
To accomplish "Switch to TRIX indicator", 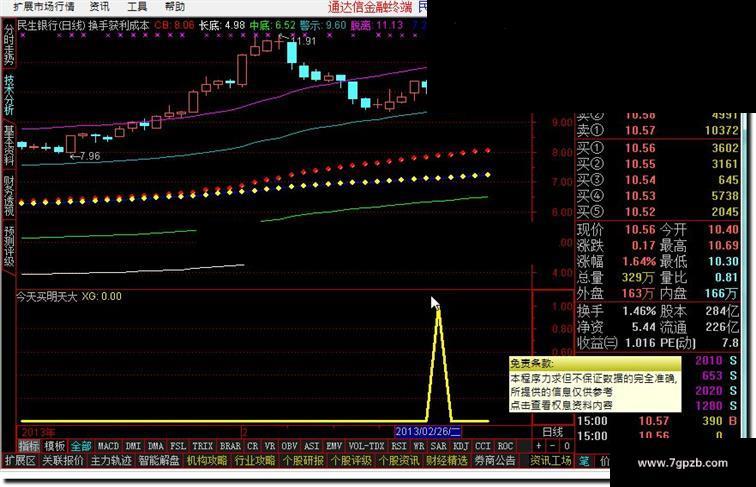I will click(x=202, y=446).
